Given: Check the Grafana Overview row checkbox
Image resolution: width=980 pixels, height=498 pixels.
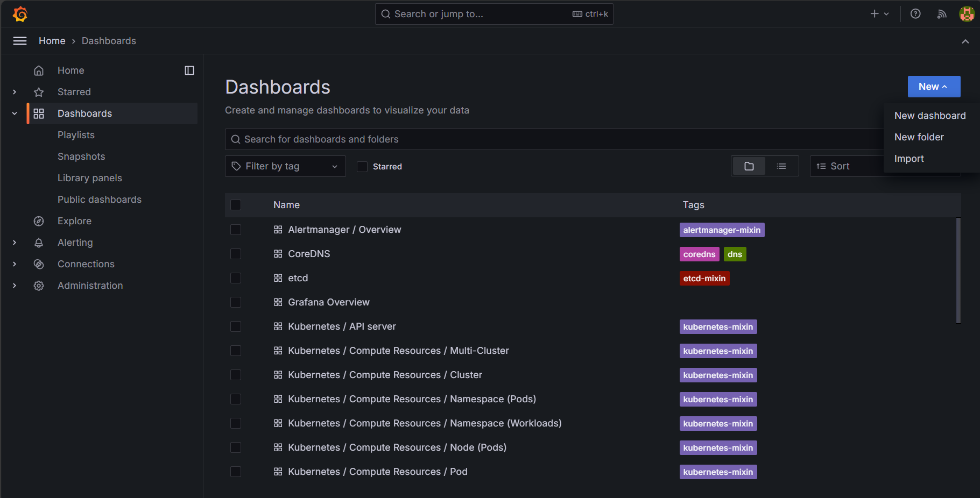Looking at the screenshot, I should pos(236,302).
